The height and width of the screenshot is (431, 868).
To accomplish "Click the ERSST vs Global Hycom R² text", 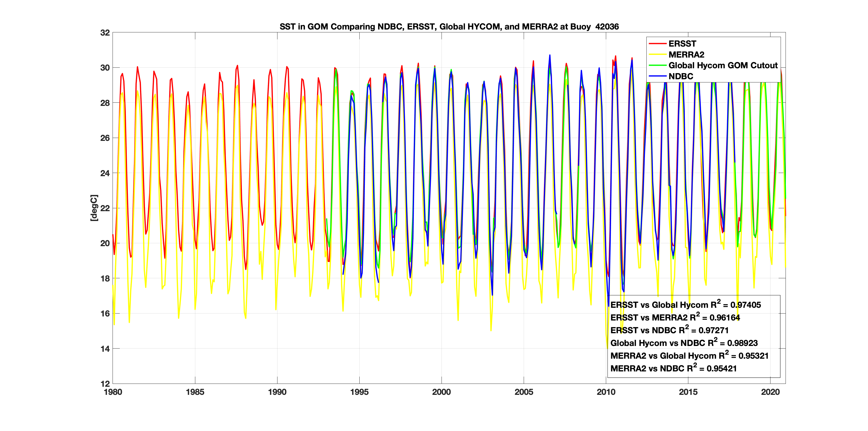I will click(685, 305).
